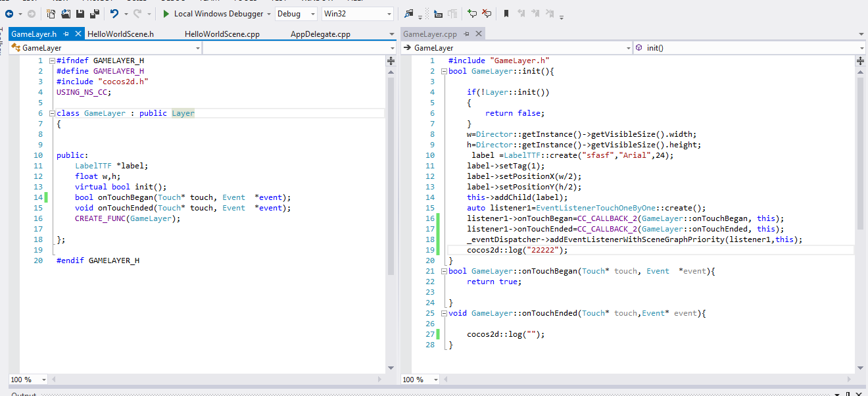
Task: Click the line containing return true;
Action: (494, 282)
